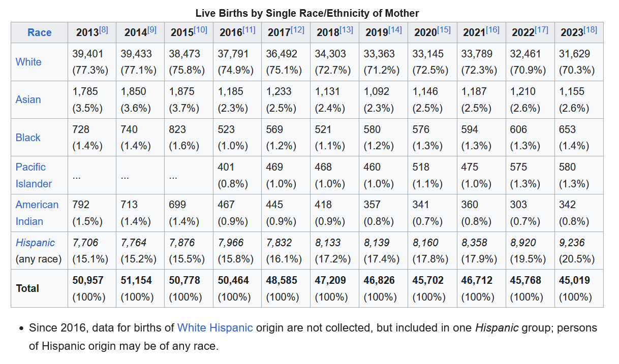
Task: Select the 2022 American Indian cell 303
Action: point(530,213)
